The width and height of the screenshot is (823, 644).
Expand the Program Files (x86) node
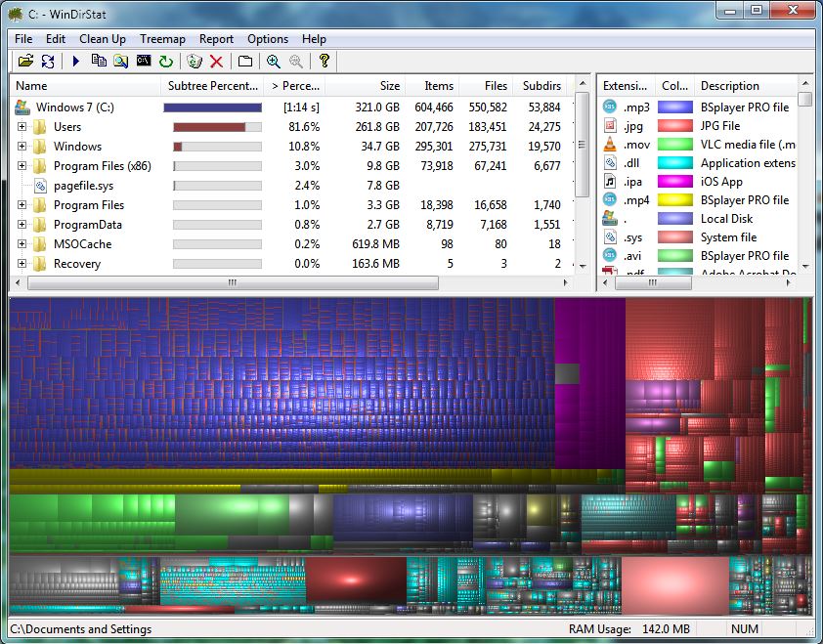22,166
